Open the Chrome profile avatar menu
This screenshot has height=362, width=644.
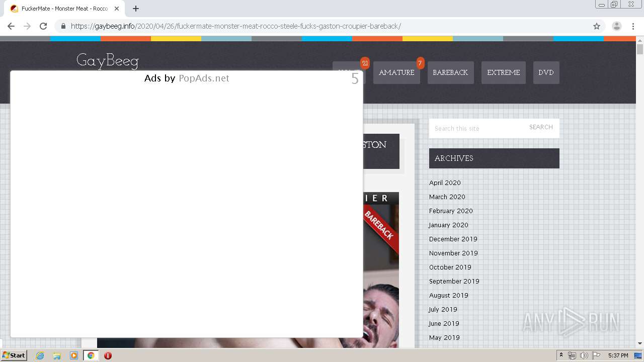pos(617,26)
